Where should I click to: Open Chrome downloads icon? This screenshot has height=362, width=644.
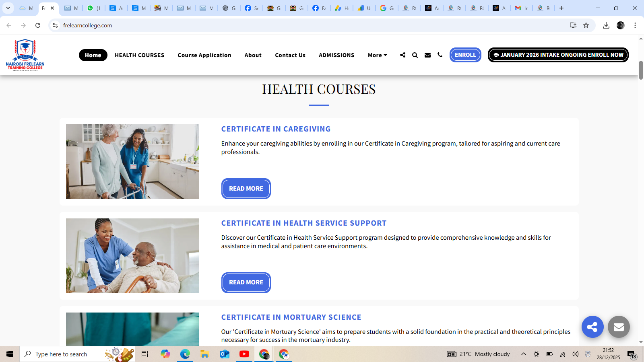tap(606, 25)
